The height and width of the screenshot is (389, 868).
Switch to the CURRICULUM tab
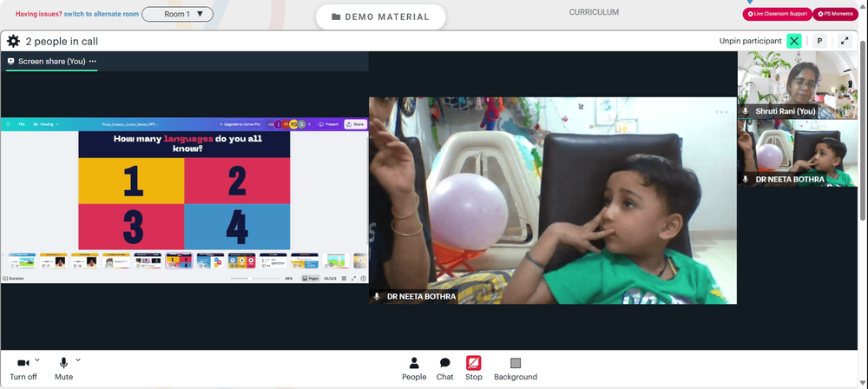pos(594,12)
